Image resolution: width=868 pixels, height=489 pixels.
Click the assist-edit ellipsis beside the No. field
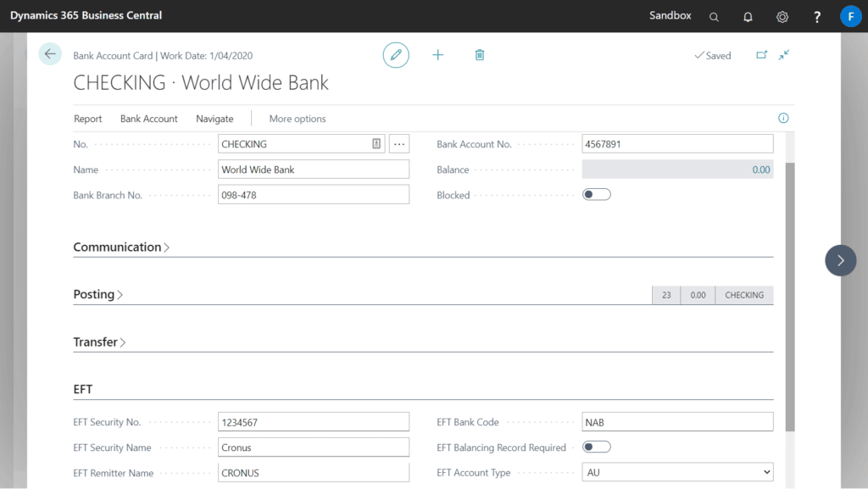click(398, 143)
